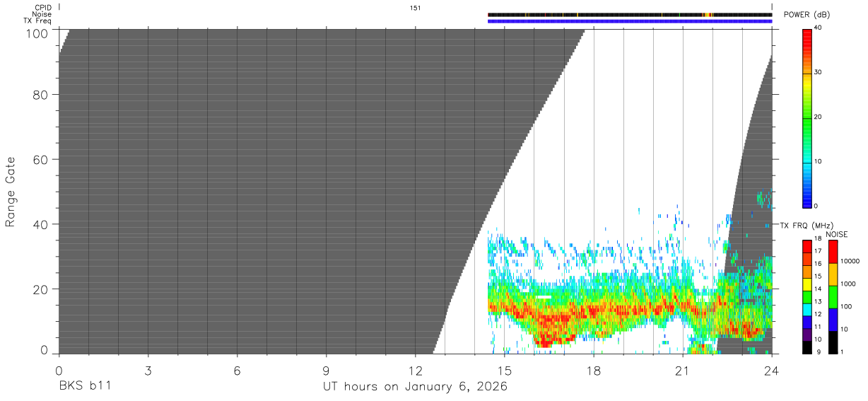Screen dimensions: 868x401
Task: Pick the blue bottom of the POWER colorbar
Action: (x=807, y=202)
